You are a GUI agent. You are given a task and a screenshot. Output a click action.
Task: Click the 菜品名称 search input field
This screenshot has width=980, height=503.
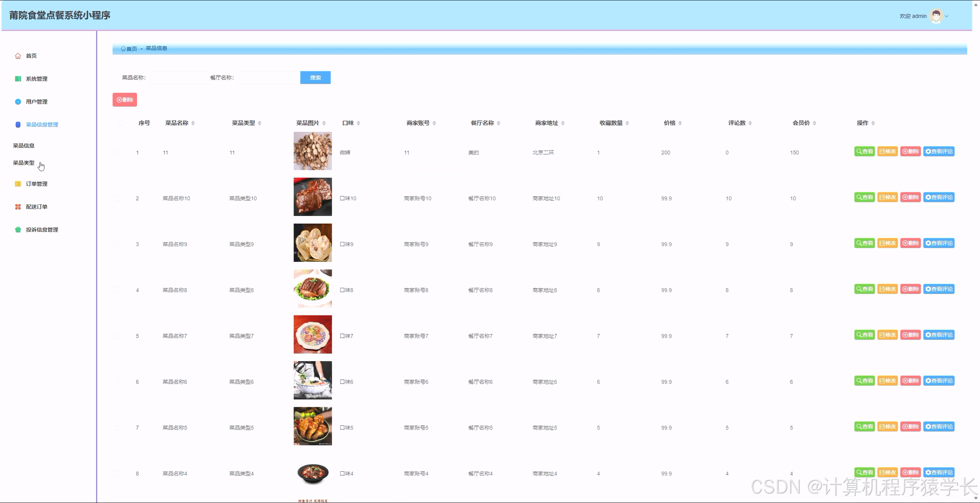point(179,78)
